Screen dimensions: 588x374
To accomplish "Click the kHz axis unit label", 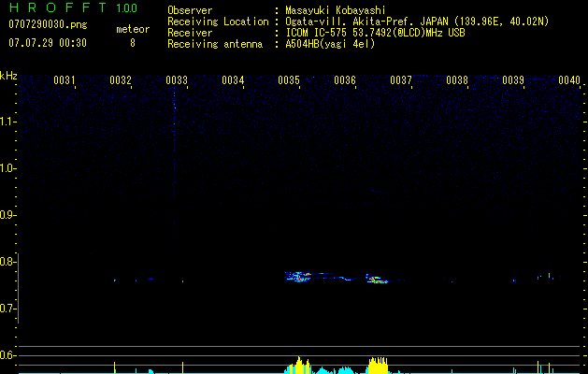I will (8, 76).
